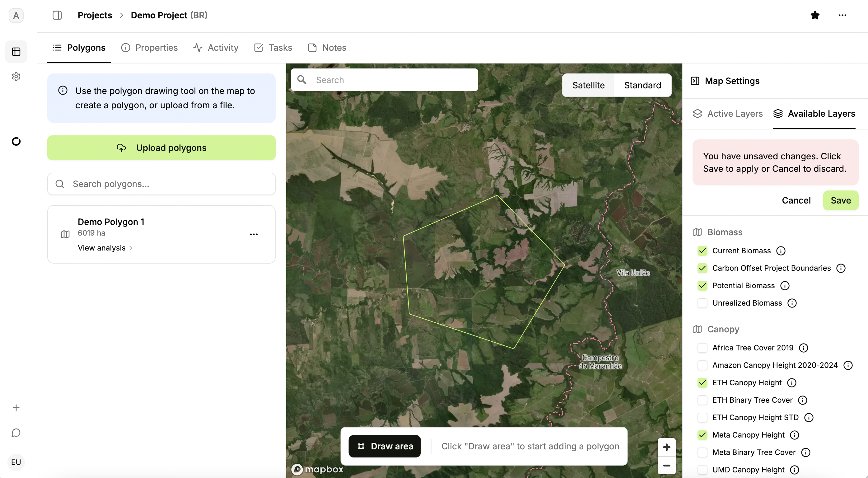
Task: Click the Upload polygons button
Action: 161,148
